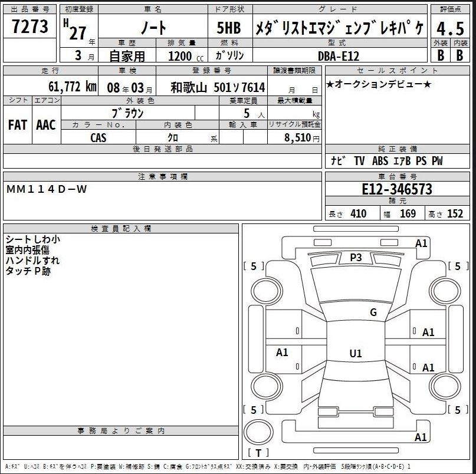This screenshot has height=474, width=476.
Task: Select the color number CAS
Action: click(99, 138)
